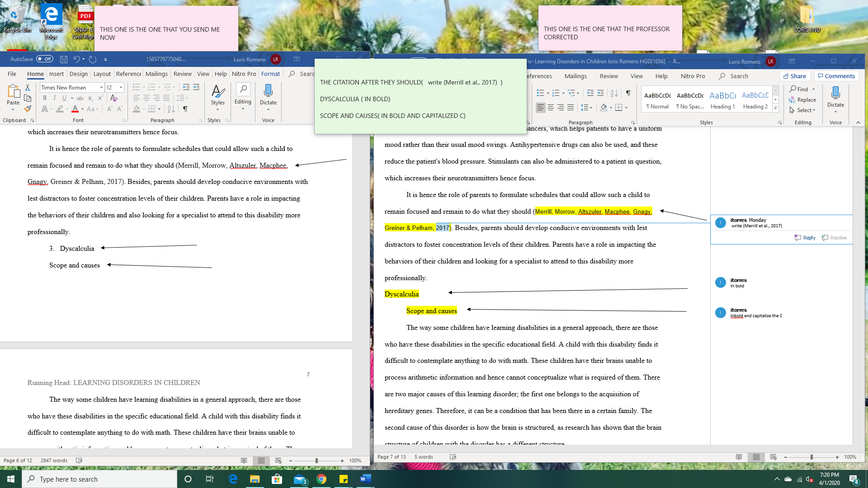This screenshot has height=488, width=868.
Task: Toggle Underline in the left Word window
Action: pos(65,98)
